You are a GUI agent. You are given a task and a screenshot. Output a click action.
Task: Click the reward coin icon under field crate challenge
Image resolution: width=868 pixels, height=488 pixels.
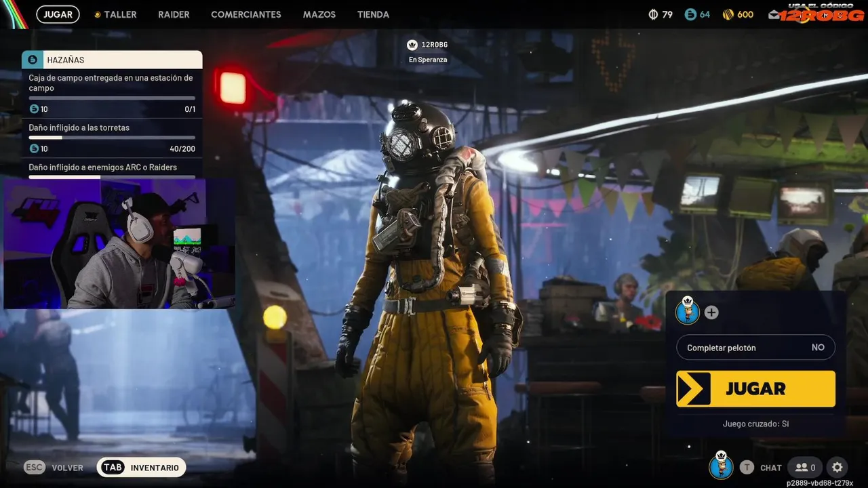pos(34,109)
